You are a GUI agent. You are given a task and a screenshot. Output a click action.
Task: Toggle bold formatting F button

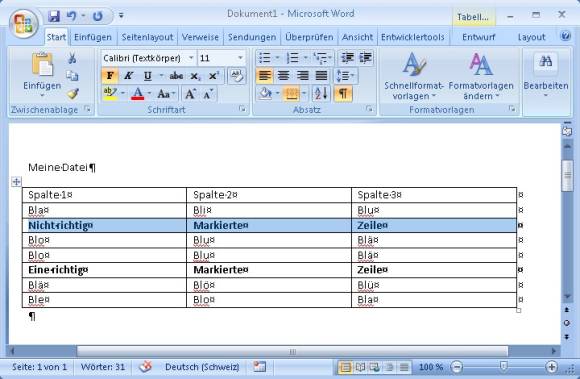coord(110,76)
